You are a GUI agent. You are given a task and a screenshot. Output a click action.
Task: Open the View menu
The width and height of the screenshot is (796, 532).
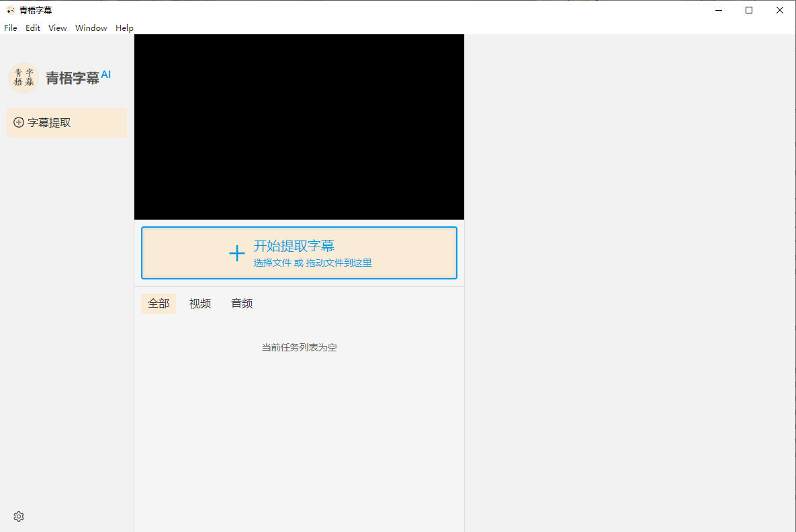pos(57,28)
